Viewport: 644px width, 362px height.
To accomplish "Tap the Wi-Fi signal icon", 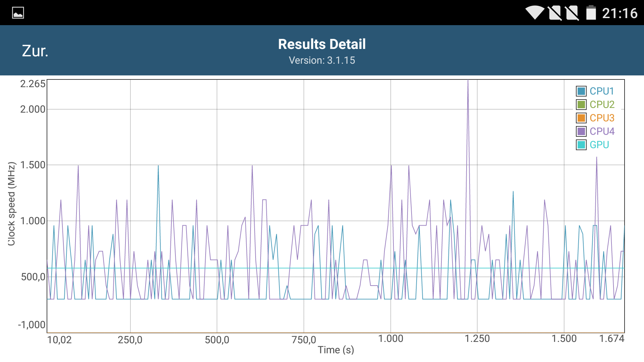I will (535, 13).
